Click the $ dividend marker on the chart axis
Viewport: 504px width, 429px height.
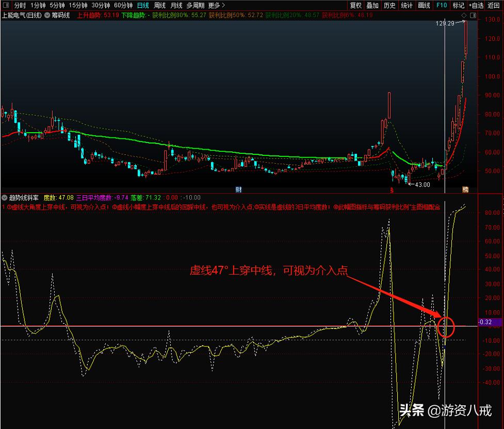pos(392,189)
